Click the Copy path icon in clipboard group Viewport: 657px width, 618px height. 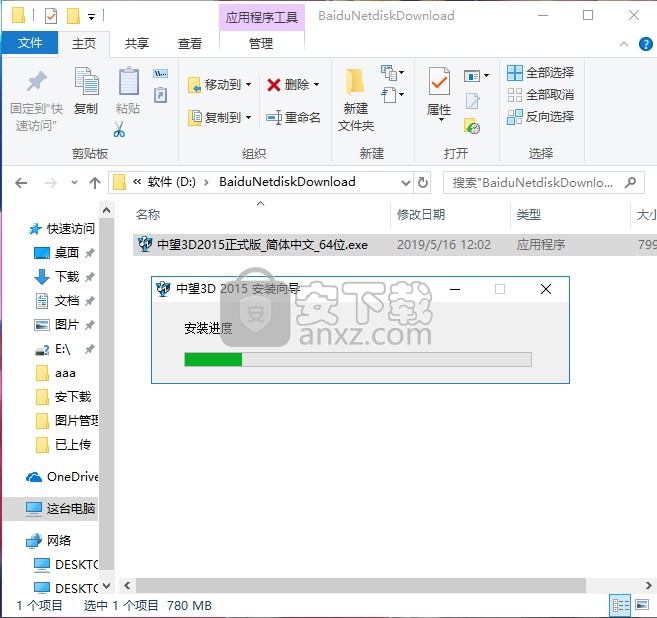point(160,74)
